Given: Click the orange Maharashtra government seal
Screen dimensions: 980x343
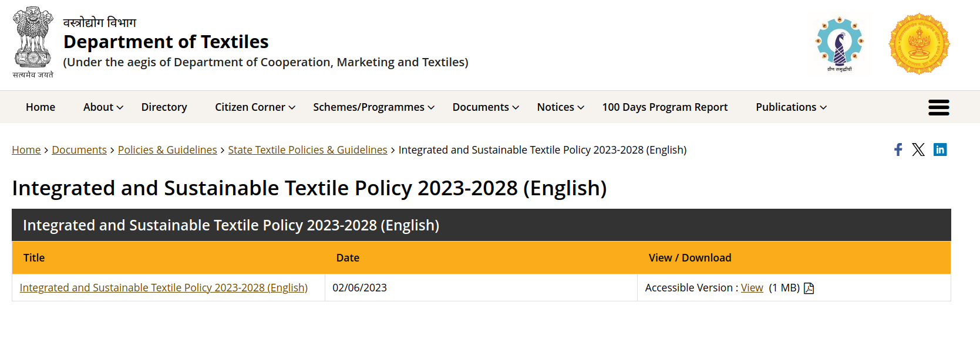Looking at the screenshot, I should click(919, 44).
